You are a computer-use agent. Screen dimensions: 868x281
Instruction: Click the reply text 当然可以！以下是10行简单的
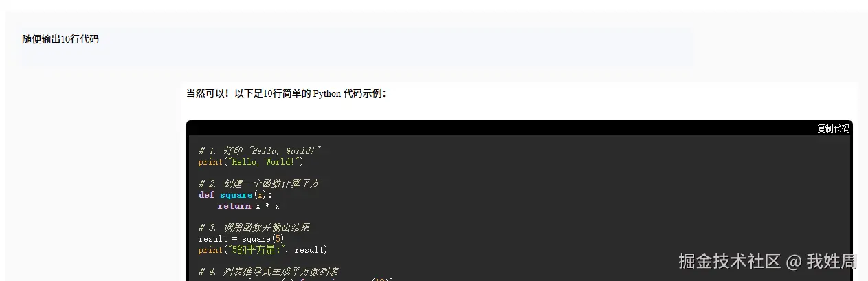(x=248, y=93)
